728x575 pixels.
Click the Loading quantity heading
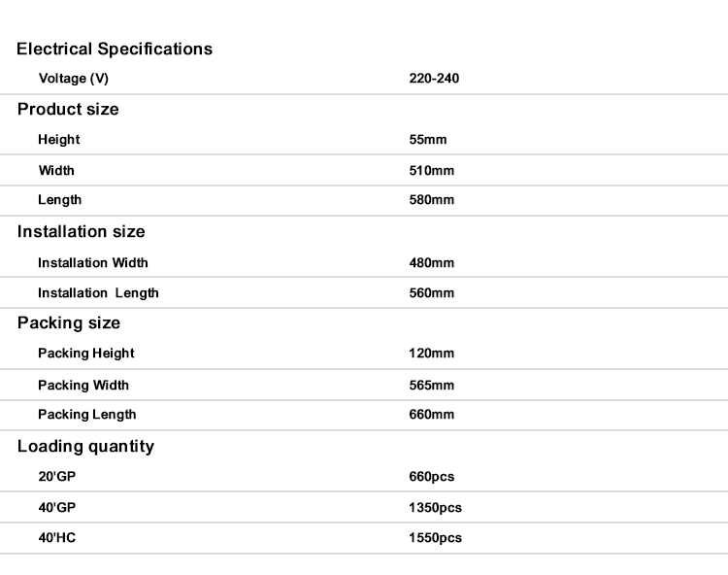tap(85, 447)
